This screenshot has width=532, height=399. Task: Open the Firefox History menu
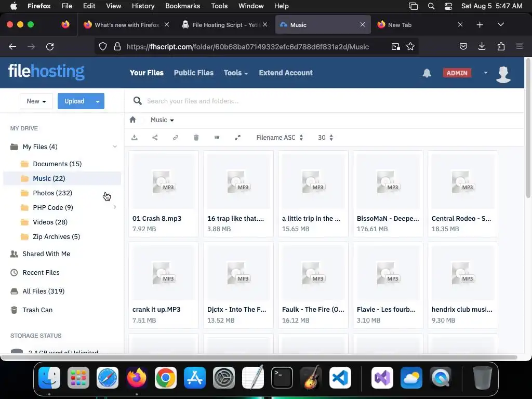click(x=143, y=6)
